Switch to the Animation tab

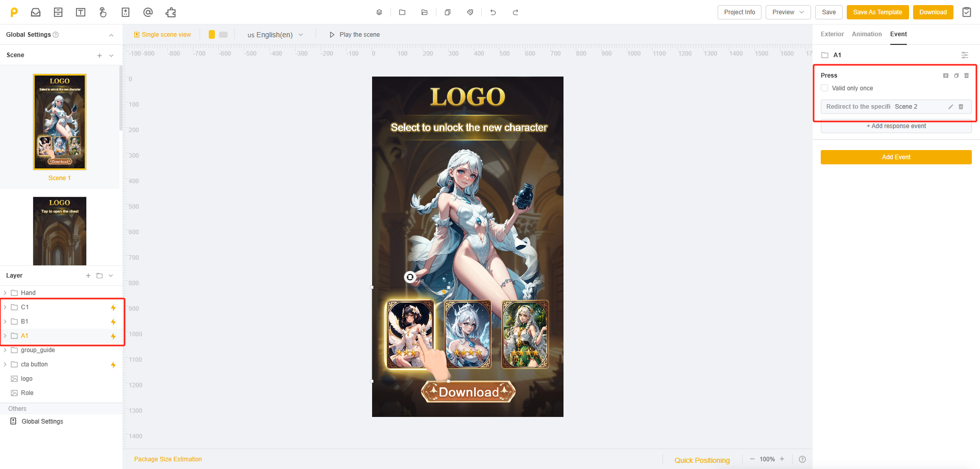pyautogui.click(x=867, y=34)
